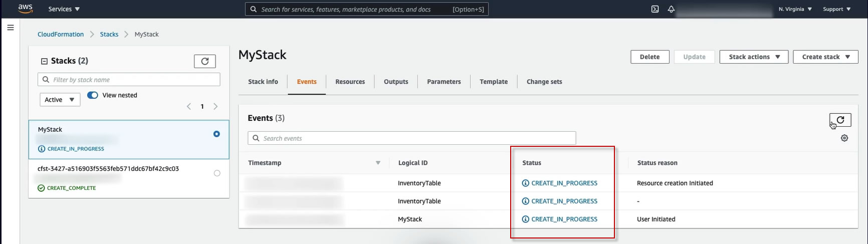This screenshot has height=244, width=868.
Task: Open the Active filter dropdown
Action: pos(60,100)
